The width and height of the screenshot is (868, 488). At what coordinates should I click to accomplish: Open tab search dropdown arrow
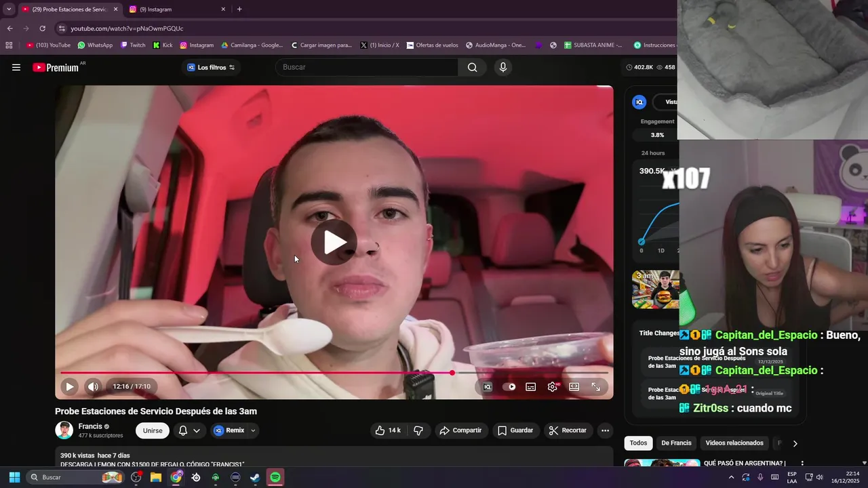(x=9, y=9)
